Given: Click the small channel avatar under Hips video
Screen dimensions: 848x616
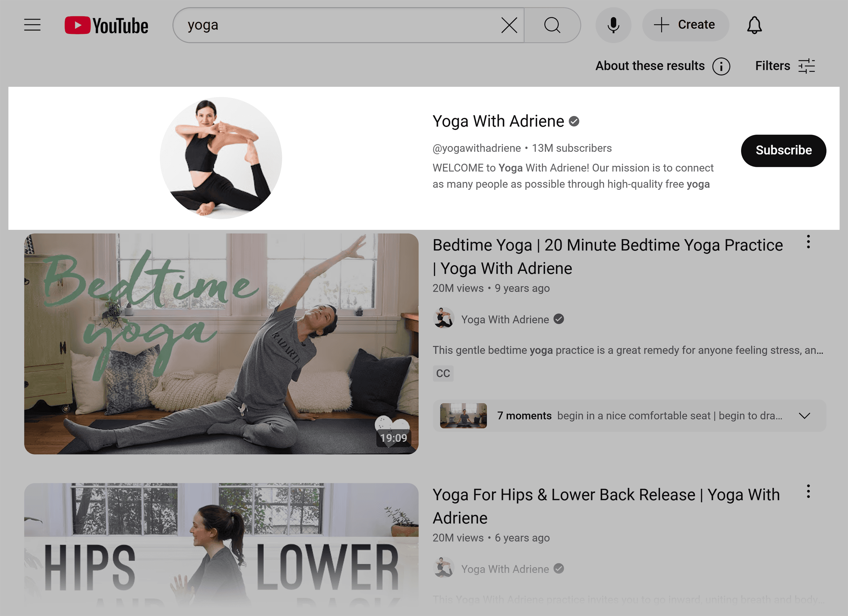Looking at the screenshot, I should [x=443, y=568].
